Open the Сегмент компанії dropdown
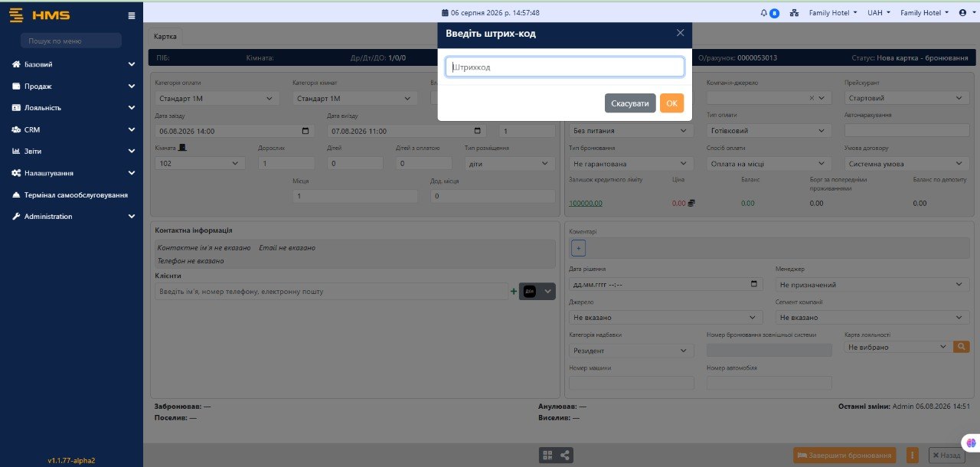Viewport: 980px width, 467px height. (x=873, y=317)
